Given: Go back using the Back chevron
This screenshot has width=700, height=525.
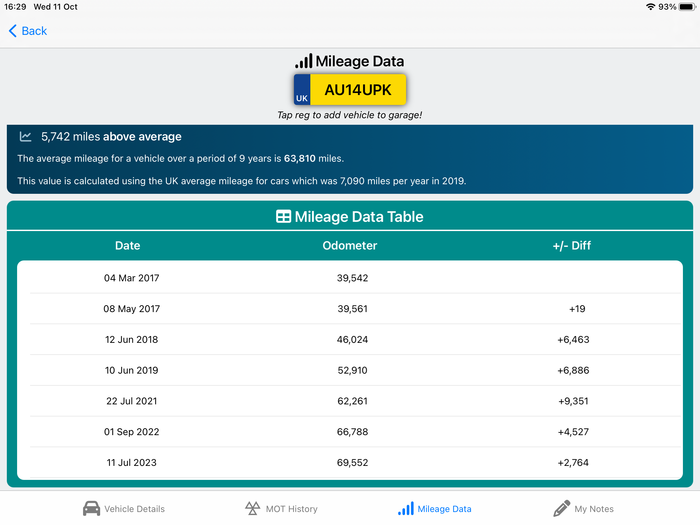Looking at the screenshot, I should click(12, 31).
